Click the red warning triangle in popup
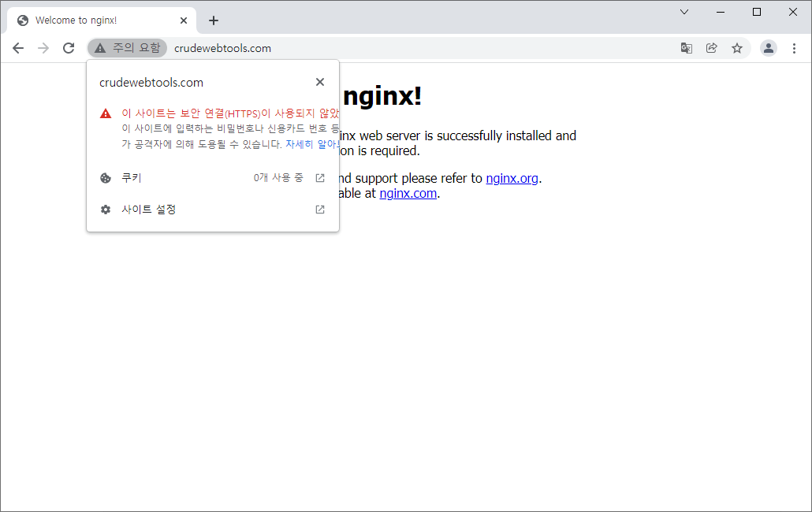812x512 pixels. click(x=106, y=113)
